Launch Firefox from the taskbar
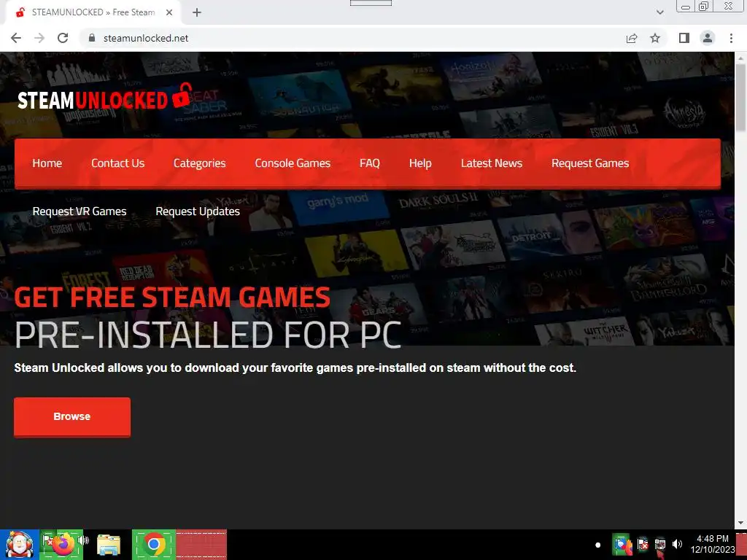 (x=63, y=544)
